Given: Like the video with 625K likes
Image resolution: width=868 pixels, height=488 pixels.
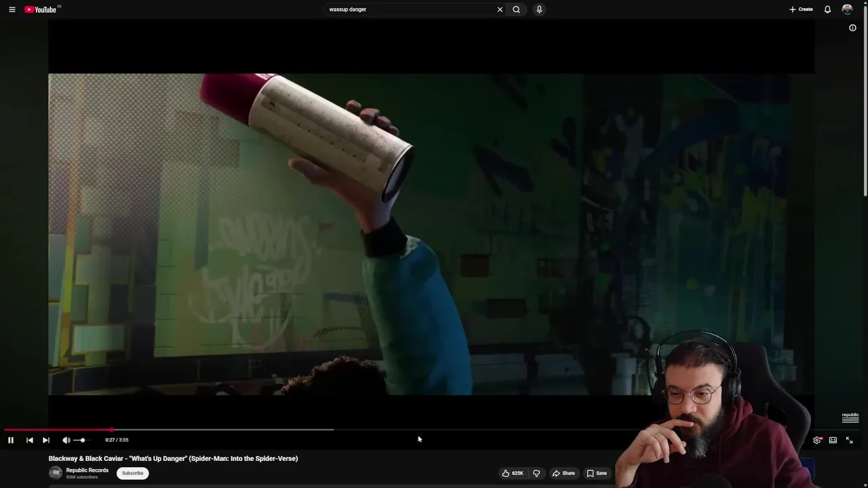Looking at the screenshot, I should point(512,473).
